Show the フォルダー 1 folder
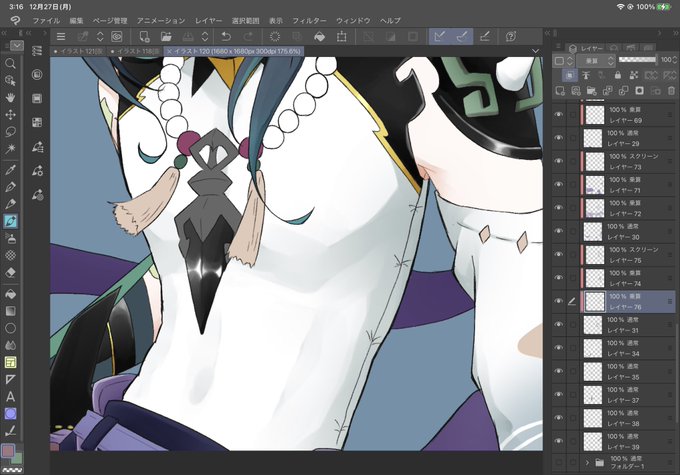Viewport: 680px width, 475px height. point(559,462)
